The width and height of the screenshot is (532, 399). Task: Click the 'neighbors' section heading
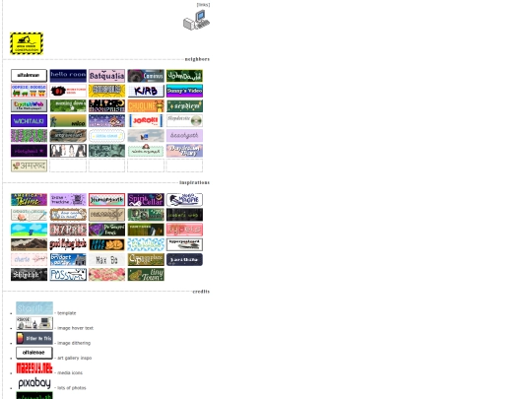(x=197, y=59)
